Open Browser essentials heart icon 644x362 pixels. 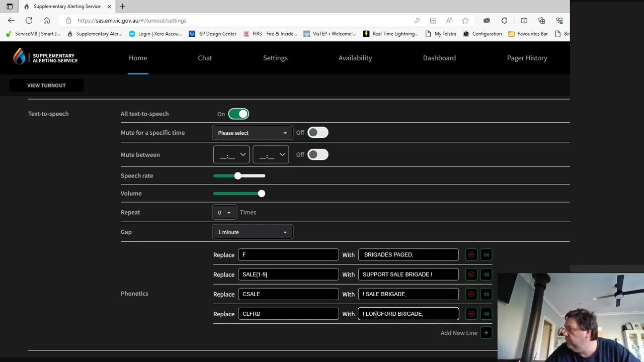(559, 21)
